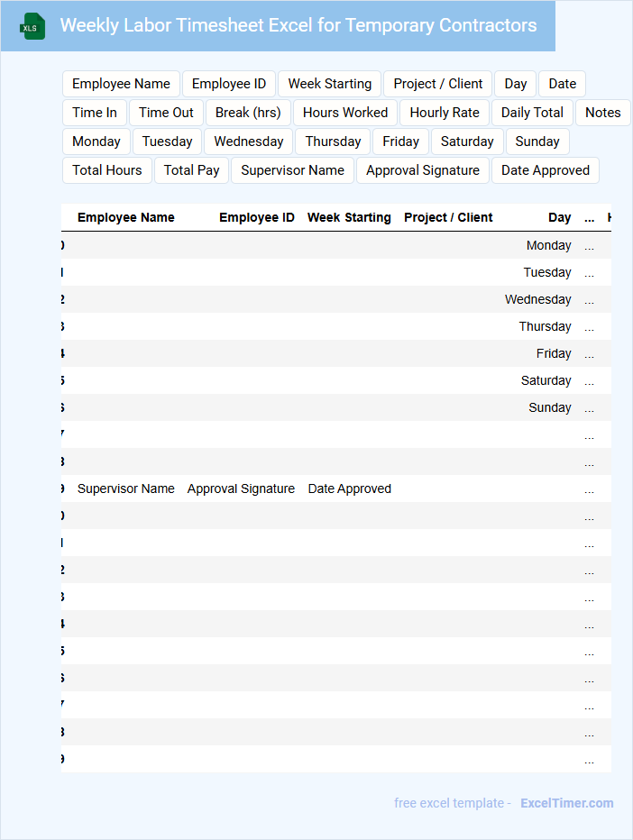This screenshot has width=633, height=840.
Task: Click the Employee Name column header
Action: pos(126,217)
